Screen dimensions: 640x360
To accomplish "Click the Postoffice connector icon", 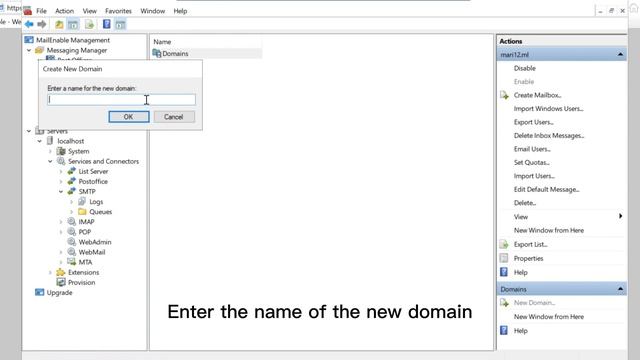I will coord(71,181).
